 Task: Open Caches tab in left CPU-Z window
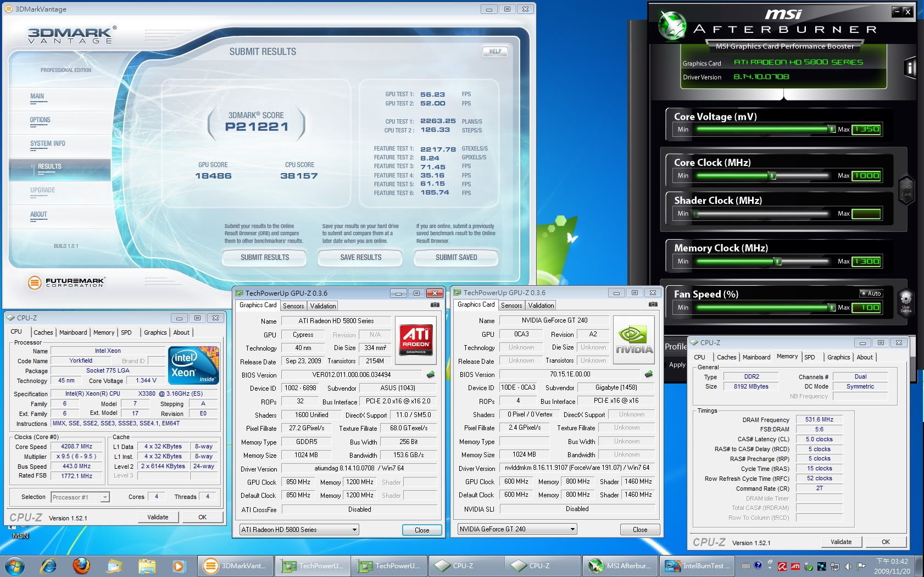coord(43,332)
